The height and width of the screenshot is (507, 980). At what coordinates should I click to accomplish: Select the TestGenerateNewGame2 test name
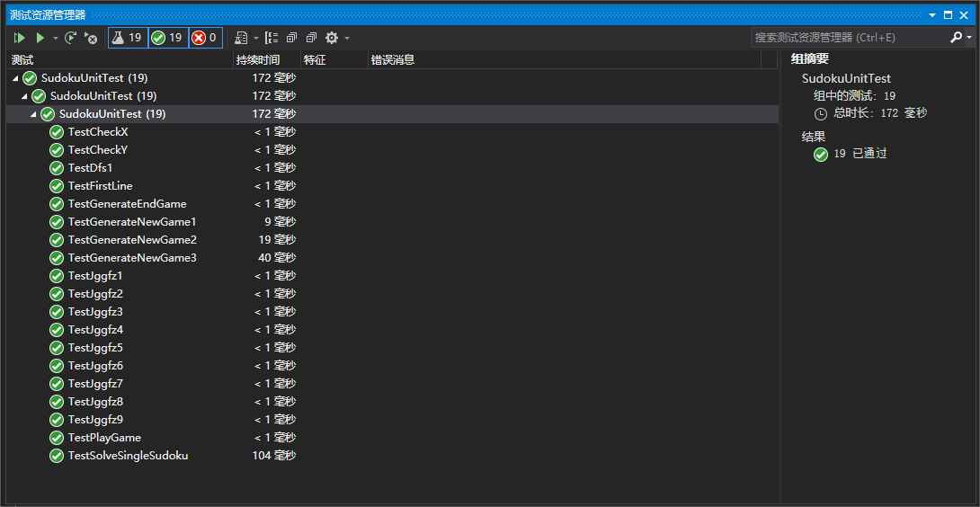(x=132, y=240)
